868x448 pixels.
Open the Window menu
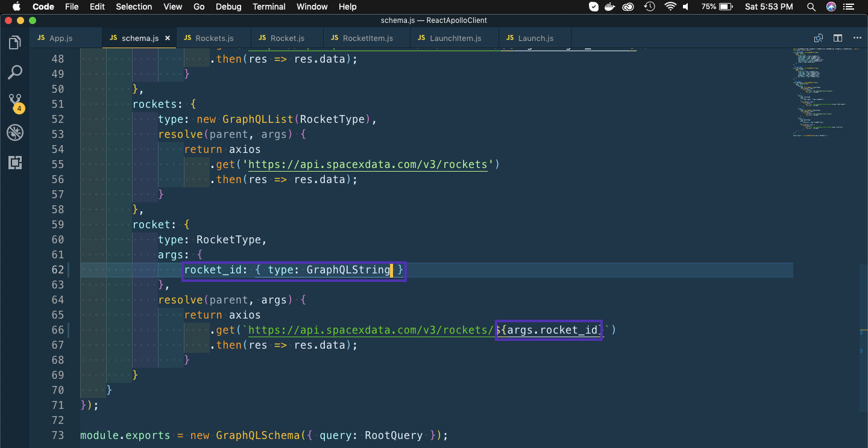(312, 7)
